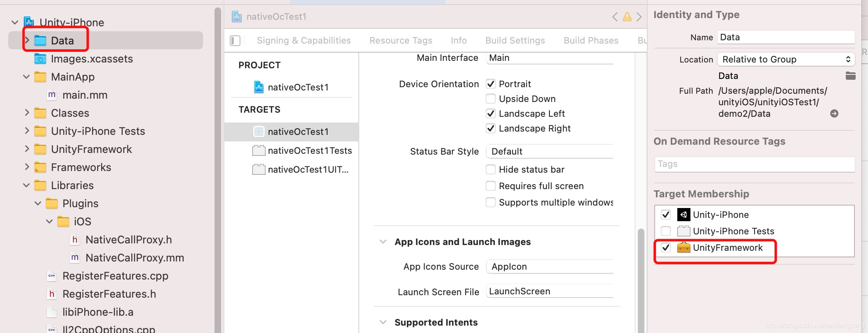The image size is (868, 333).
Task: Collapse App Icons and Launch Images section
Action: click(x=383, y=242)
